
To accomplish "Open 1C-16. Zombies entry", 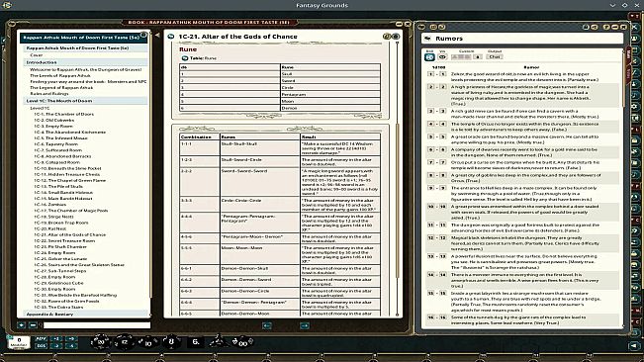I will click(49, 205).
